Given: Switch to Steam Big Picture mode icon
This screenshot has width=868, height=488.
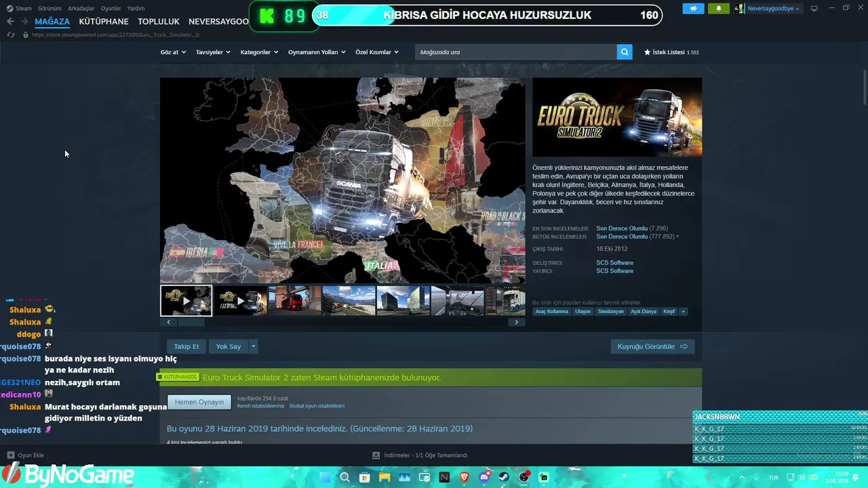Looking at the screenshot, I should click(x=814, y=9).
